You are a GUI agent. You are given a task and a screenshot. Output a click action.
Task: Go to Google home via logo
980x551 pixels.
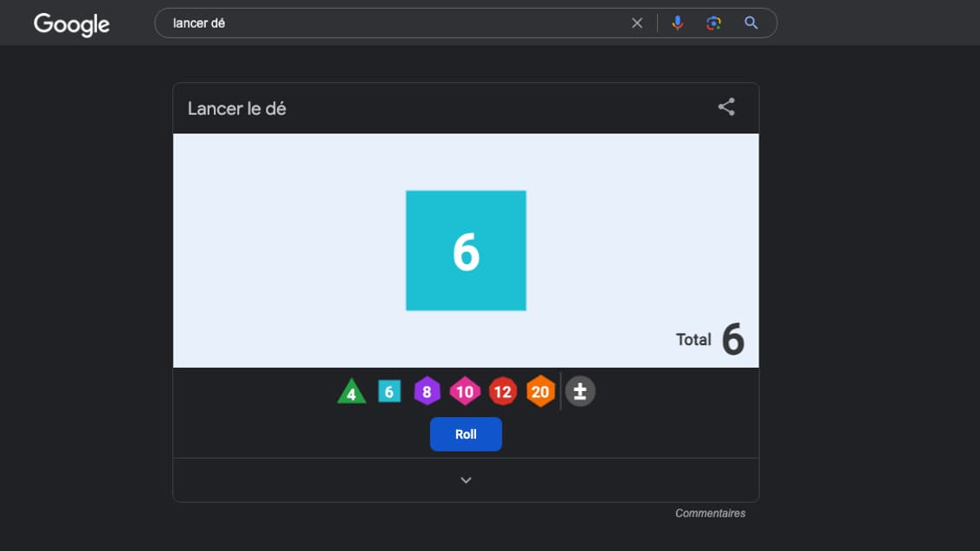(x=71, y=24)
